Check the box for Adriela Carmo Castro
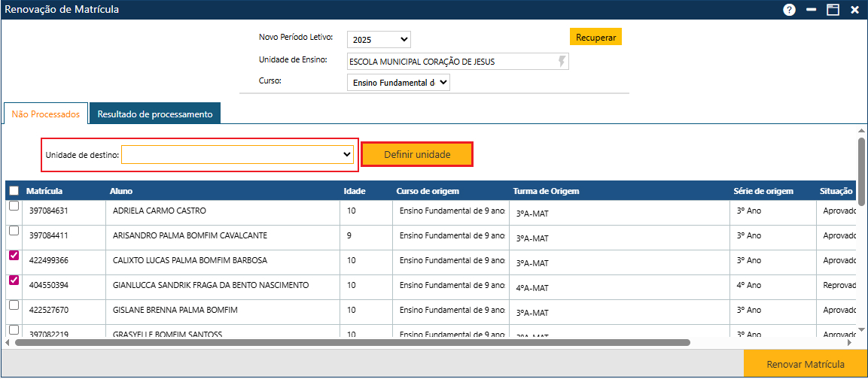Image resolution: width=868 pixels, height=379 pixels. 14,206
